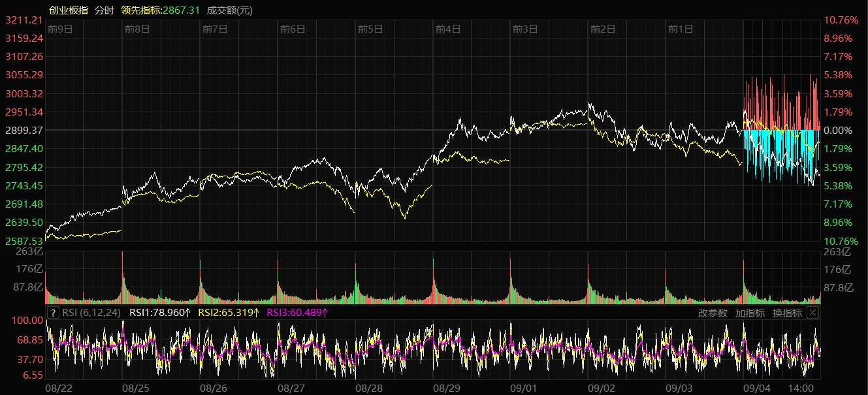Click the 09/04 date on time axis
868x395 pixels.
click(757, 388)
